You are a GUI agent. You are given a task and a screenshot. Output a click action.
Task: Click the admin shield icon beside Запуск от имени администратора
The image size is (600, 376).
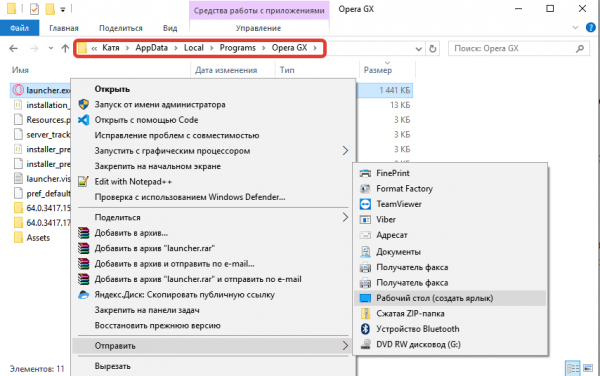[83, 104]
